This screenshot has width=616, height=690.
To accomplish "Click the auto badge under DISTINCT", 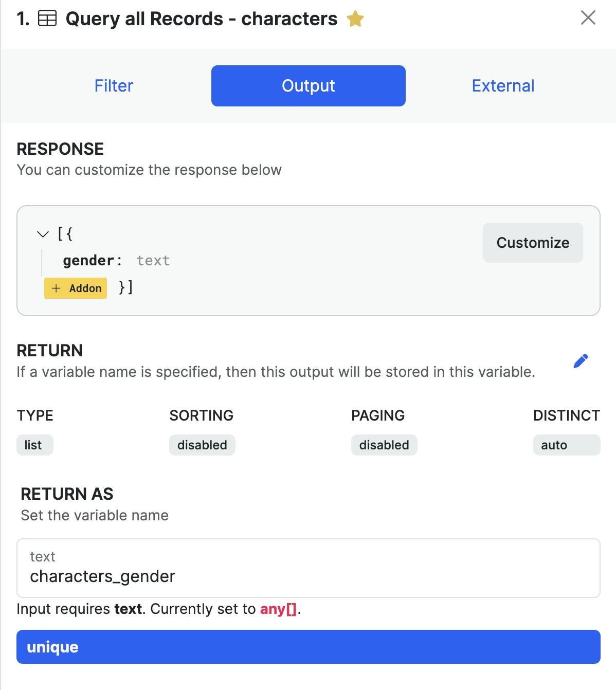I will pyautogui.click(x=567, y=445).
